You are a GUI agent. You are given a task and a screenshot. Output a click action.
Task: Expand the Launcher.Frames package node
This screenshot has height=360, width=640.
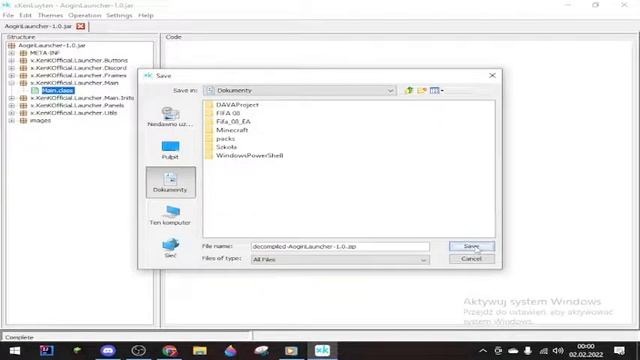[x=11, y=76]
